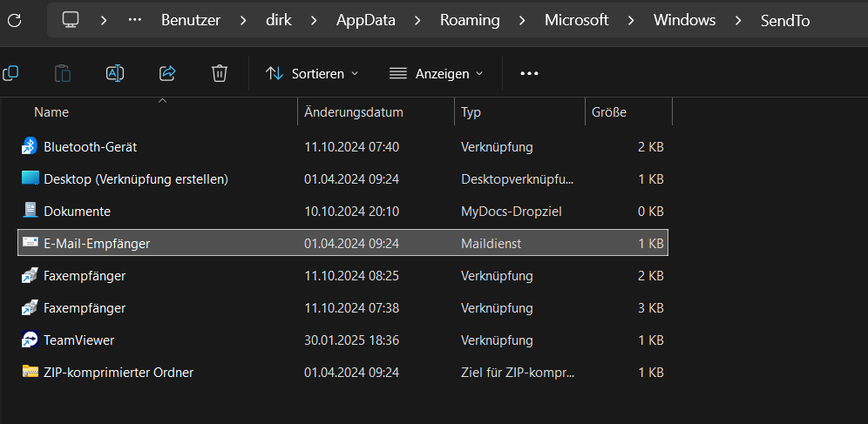This screenshot has height=424, width=868.
Task: Click the Faxempfänger icon dated 08:25
Action: [x=30, y=275]
